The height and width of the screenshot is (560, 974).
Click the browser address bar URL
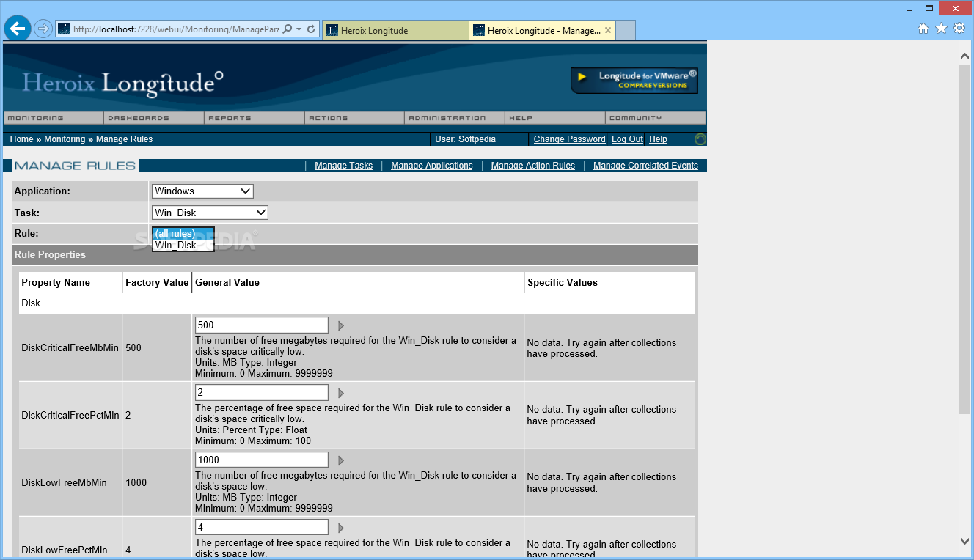point(175,29)
